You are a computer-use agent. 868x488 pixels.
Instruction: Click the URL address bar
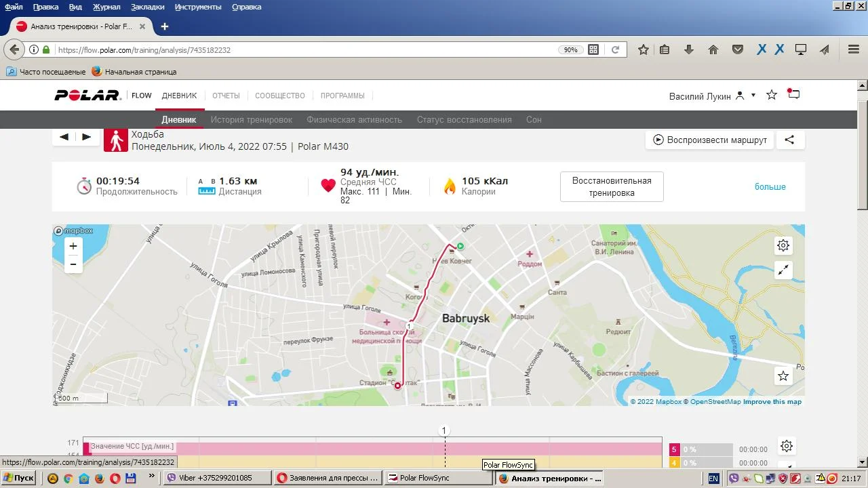pos(305,49)
